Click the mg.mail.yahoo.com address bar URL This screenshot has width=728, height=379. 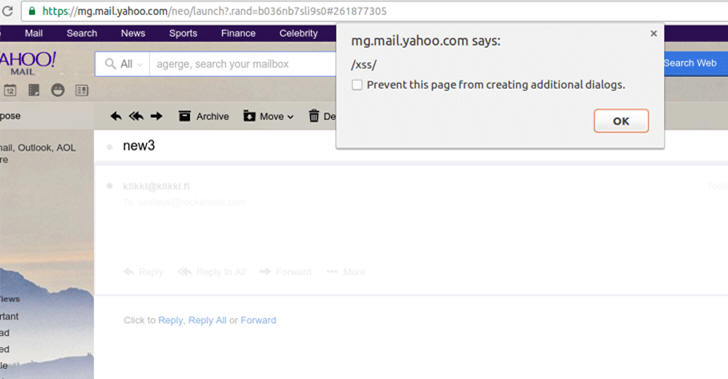click(x=214, y=11)
